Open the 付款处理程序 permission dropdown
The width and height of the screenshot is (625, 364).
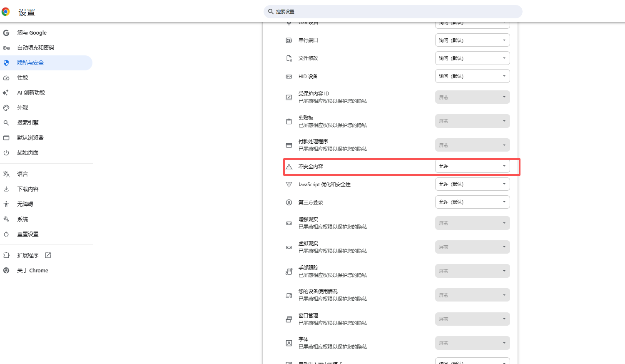click(x=473, y=145)
